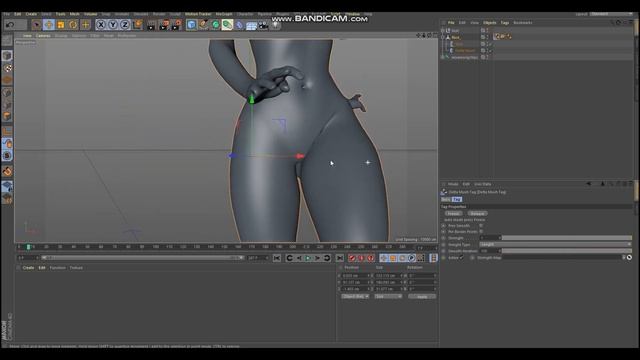Click the coordinate system cube icon

tap(137, 25)
